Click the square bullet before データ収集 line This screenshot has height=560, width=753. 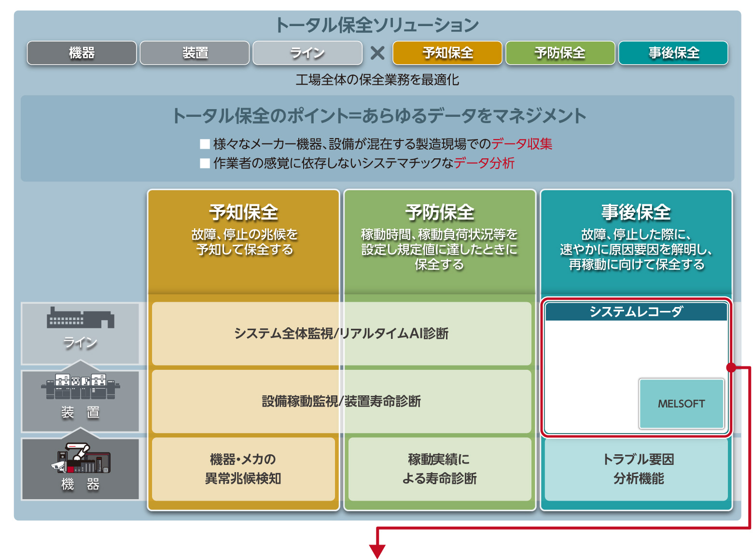tap(205, 144)
